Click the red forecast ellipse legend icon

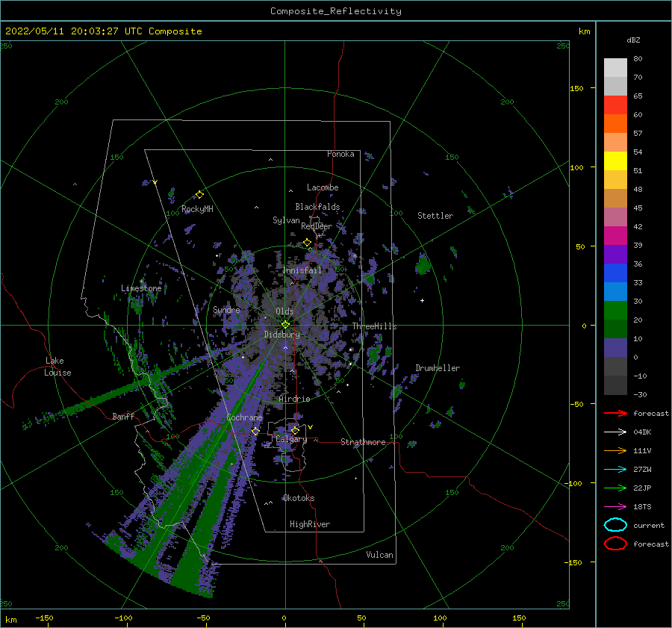point(615,544)
